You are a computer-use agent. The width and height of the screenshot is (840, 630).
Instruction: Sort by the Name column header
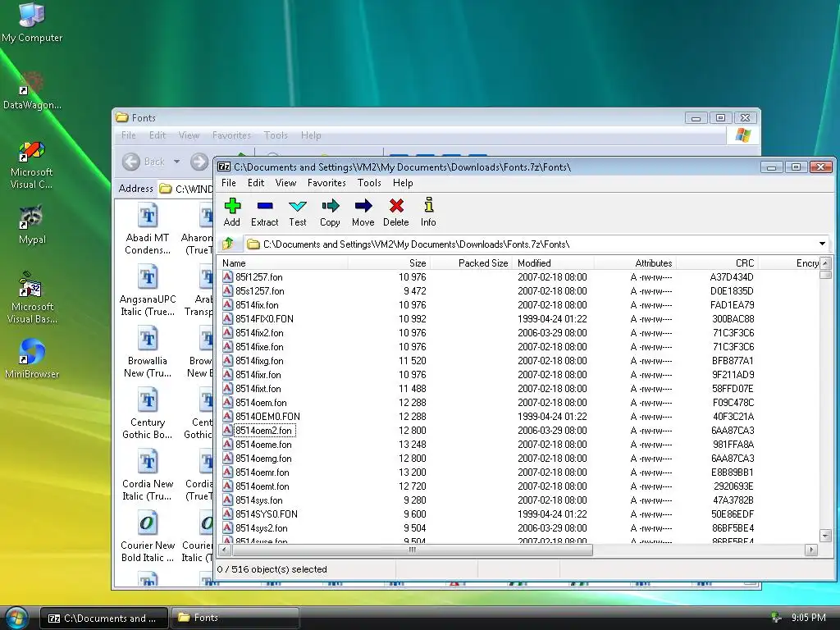[x=283, y=263]
